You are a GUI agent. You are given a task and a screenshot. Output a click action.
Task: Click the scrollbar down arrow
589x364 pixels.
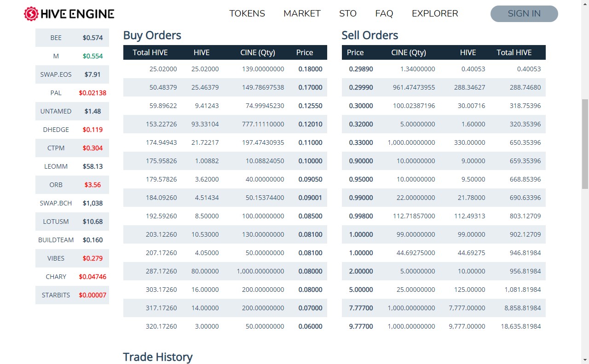585,359
